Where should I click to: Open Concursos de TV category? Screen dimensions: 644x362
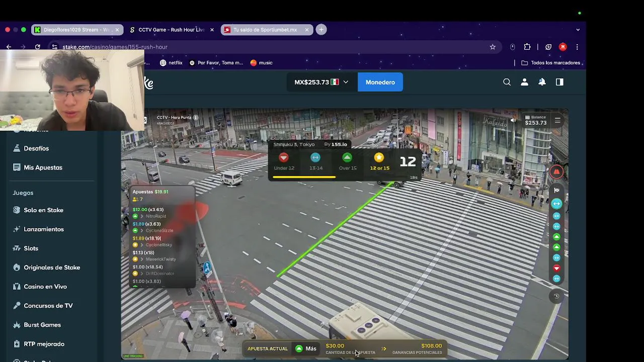[48, 306]
